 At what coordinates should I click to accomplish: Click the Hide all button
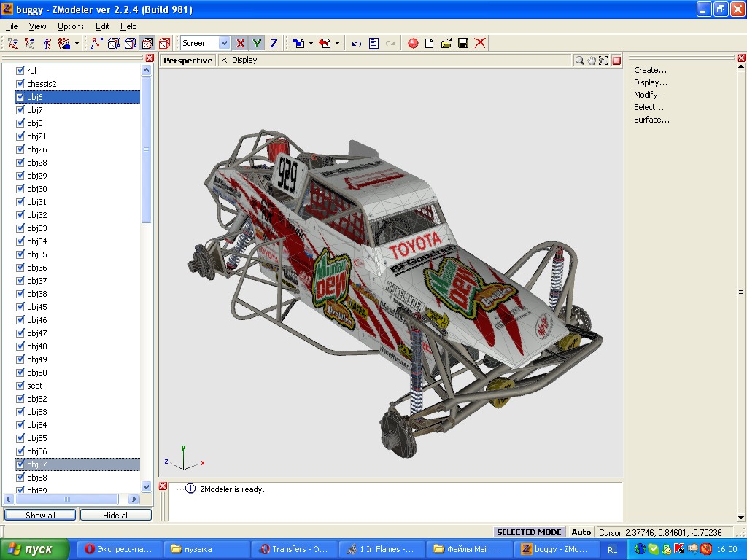point(116,516)
